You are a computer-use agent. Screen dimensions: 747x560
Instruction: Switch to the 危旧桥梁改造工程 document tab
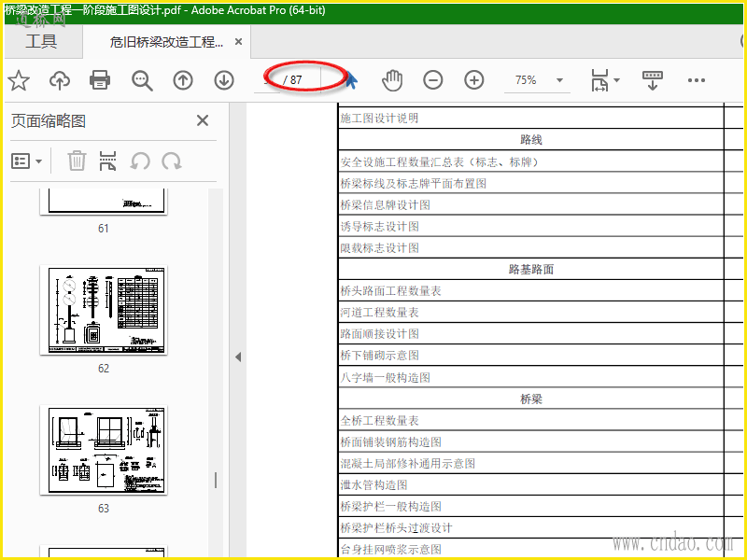pyautogui.click(x=166, y=42)
